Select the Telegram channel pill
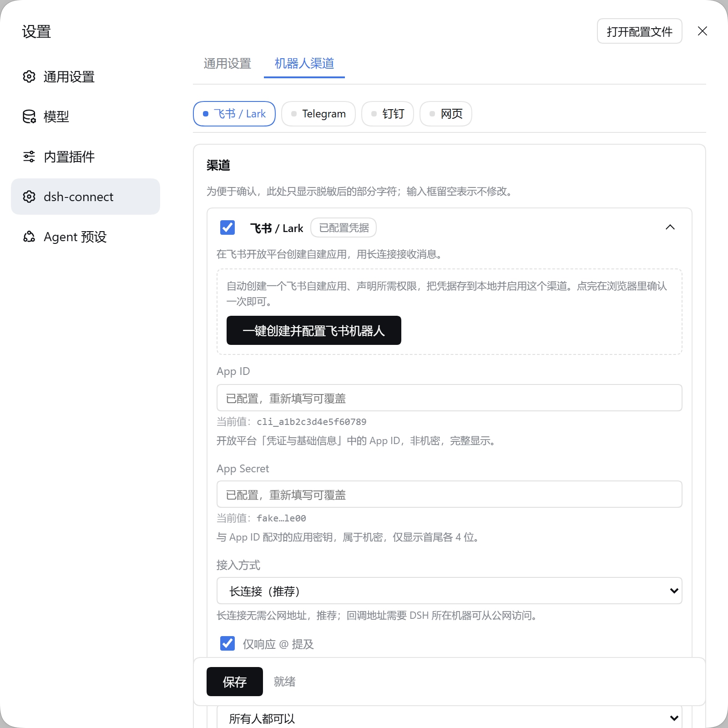Image resolution: width=728 pixels, height=728 pixels. point(318,114)
